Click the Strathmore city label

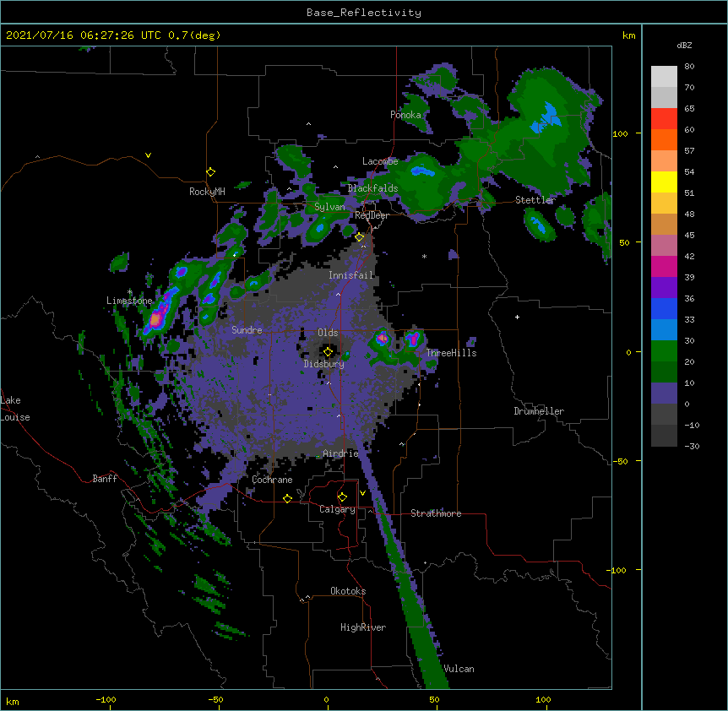tap(436, 513)
